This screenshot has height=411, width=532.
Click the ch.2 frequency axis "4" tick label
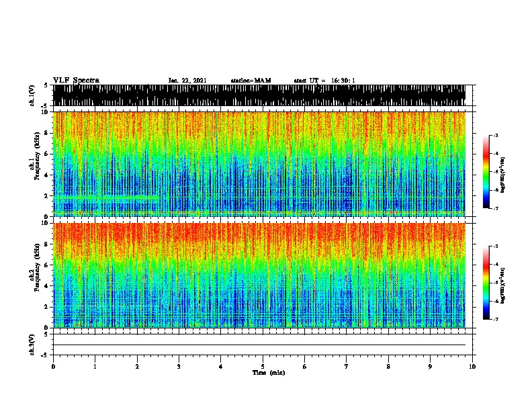[46, 286]
